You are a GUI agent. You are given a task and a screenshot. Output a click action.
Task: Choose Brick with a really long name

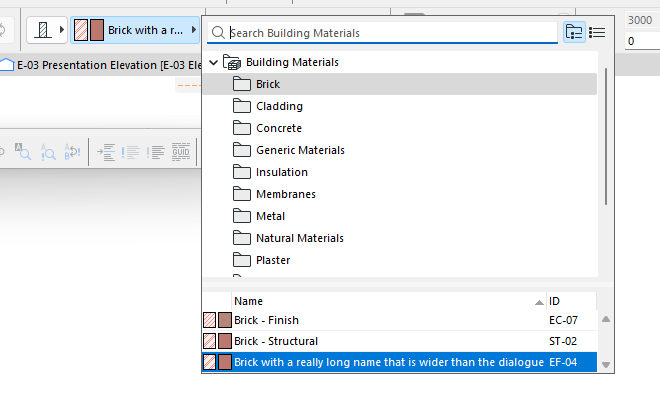pos(399,362)
